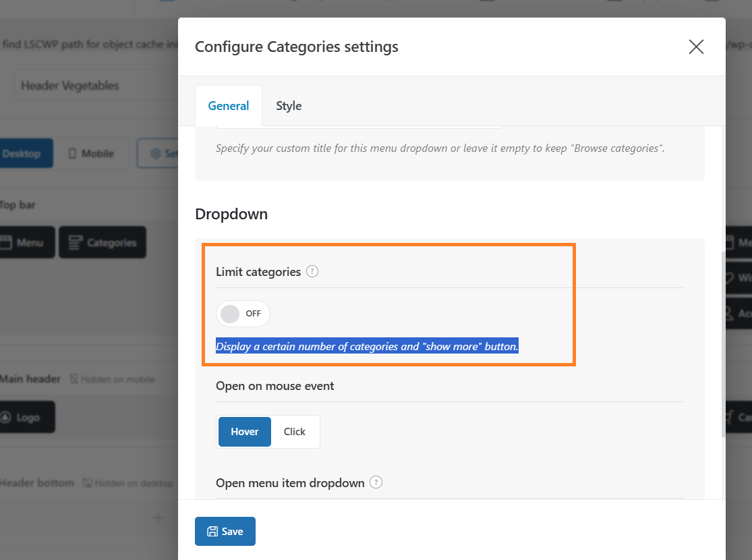Image resolution: width=752 pixels, height=560 pixels.
Task: Click the Hidden on mobile label
Action: pyautogui.click(x=113, y=379)
